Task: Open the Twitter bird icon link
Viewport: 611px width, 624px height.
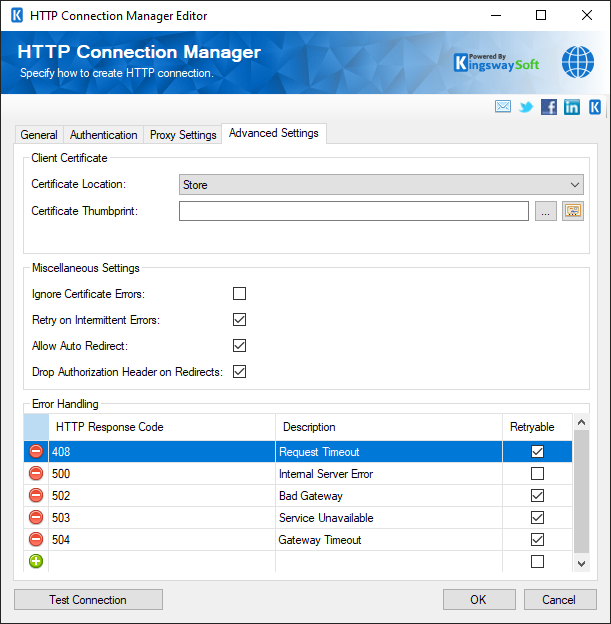Action: tap(526, 107)
